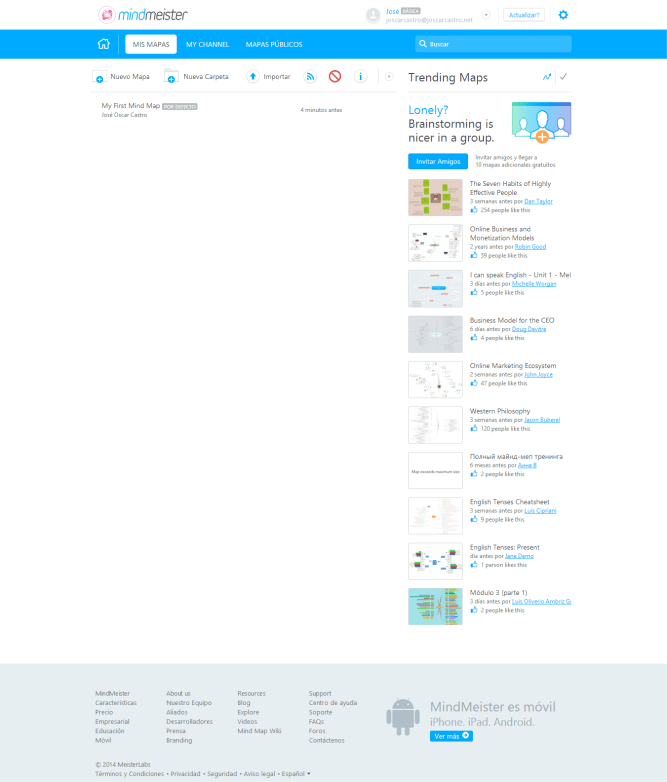Open the Полный майнд-меп тренинга title

click(516, 456)
